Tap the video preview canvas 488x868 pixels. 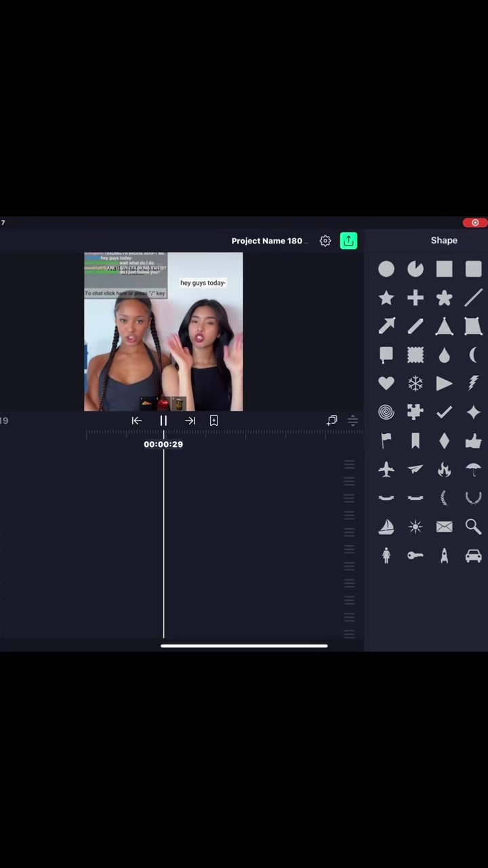click(163, 332)
